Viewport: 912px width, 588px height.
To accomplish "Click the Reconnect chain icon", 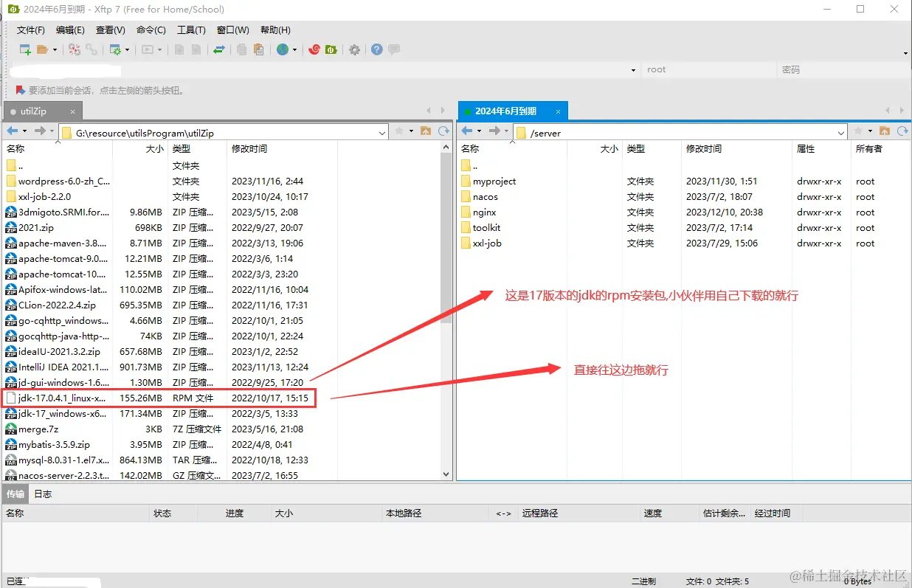I will (x=91, y=49).
